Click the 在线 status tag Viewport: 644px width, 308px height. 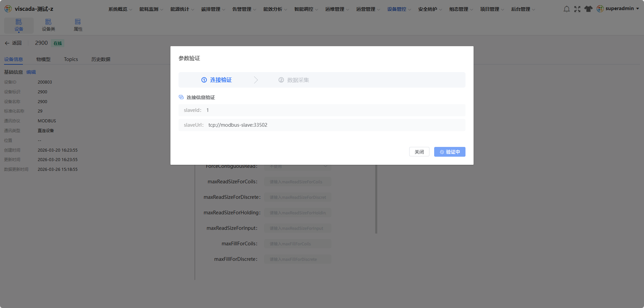click(x=58, y=43)
